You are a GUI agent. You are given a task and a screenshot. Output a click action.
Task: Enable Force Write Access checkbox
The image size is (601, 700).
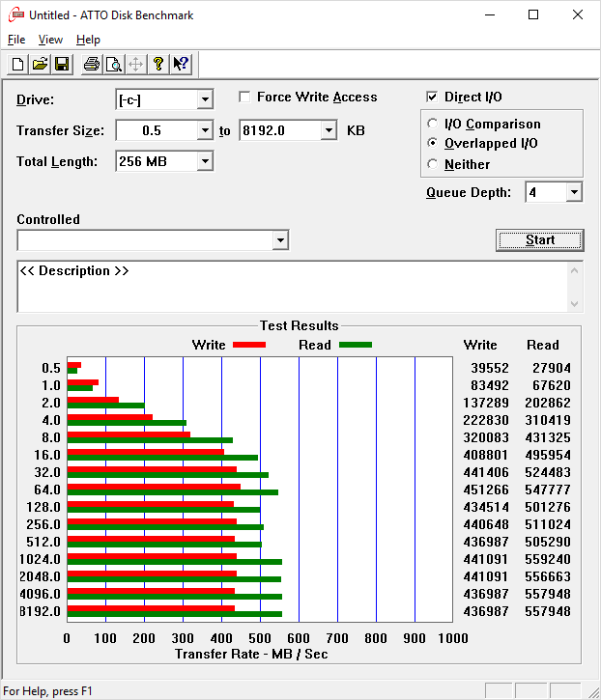coord(244,97)
